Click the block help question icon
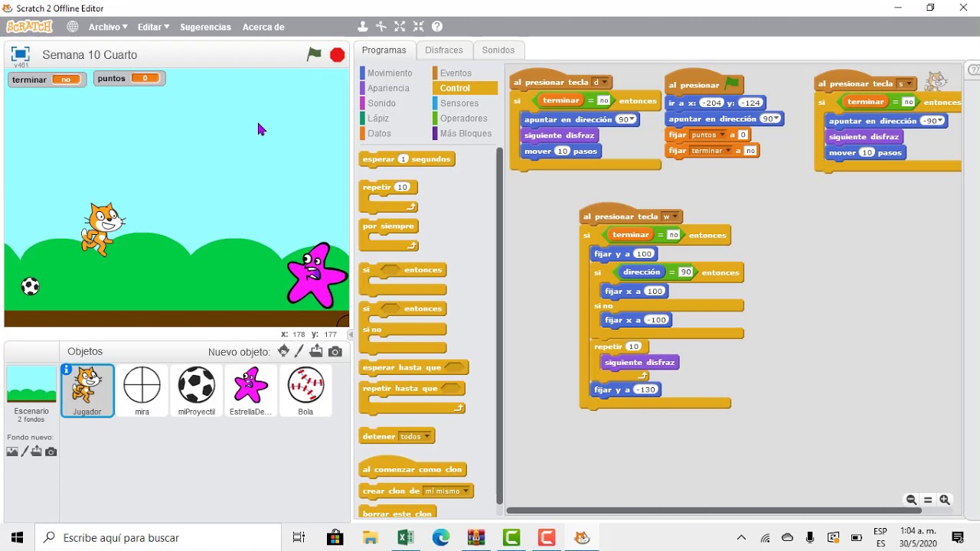Screen dimensions: 980x551 coord(437,27)
